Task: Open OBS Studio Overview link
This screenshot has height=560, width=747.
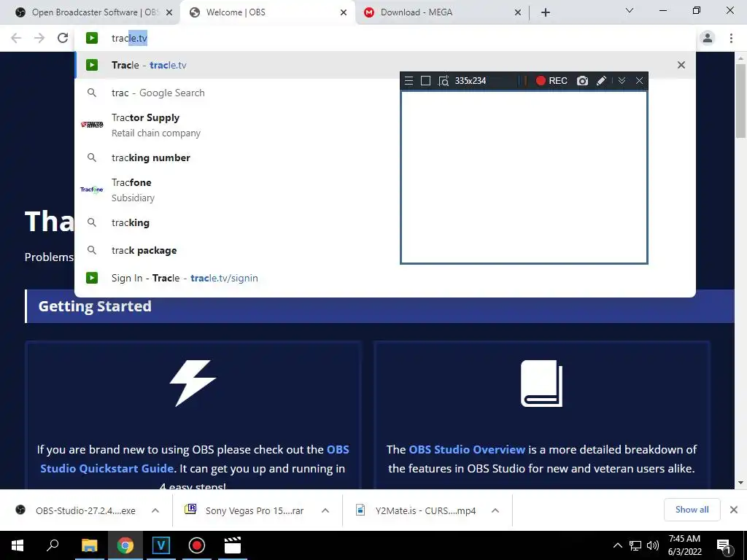Action: 467,449
